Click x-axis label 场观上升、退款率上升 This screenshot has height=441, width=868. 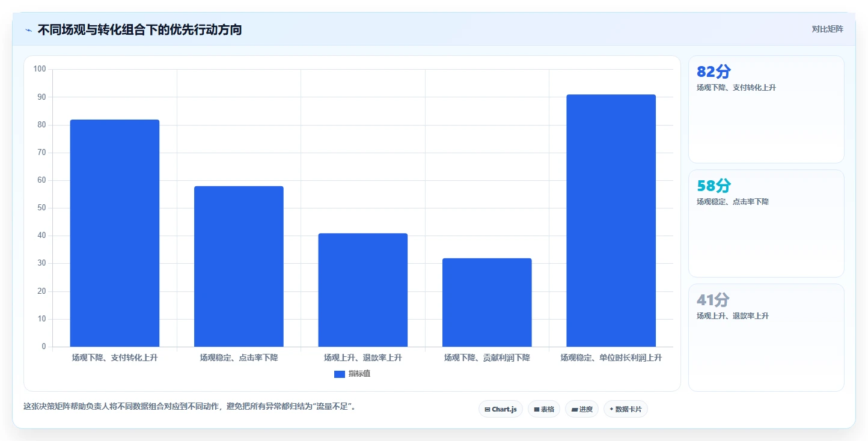click(363, 357)
